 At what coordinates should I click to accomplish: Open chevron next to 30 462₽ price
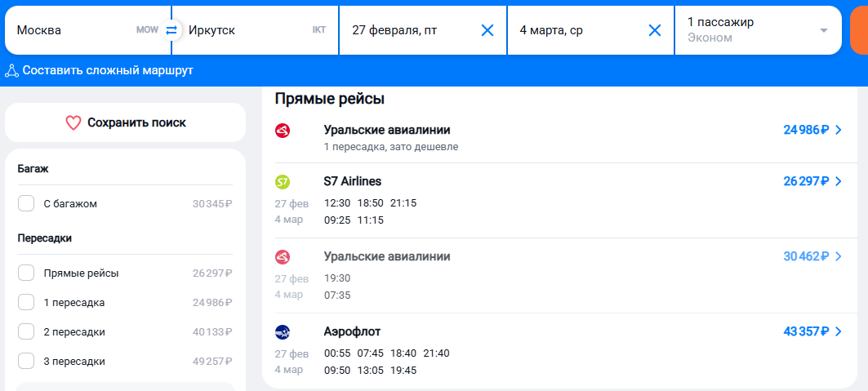(x=838, y=256)
